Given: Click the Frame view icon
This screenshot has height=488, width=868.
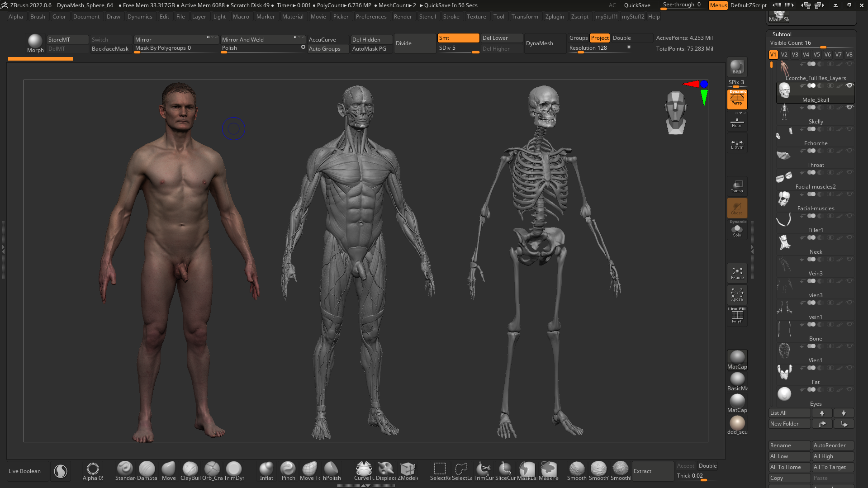Looking at the screenshot, I should tap(737, 273).
